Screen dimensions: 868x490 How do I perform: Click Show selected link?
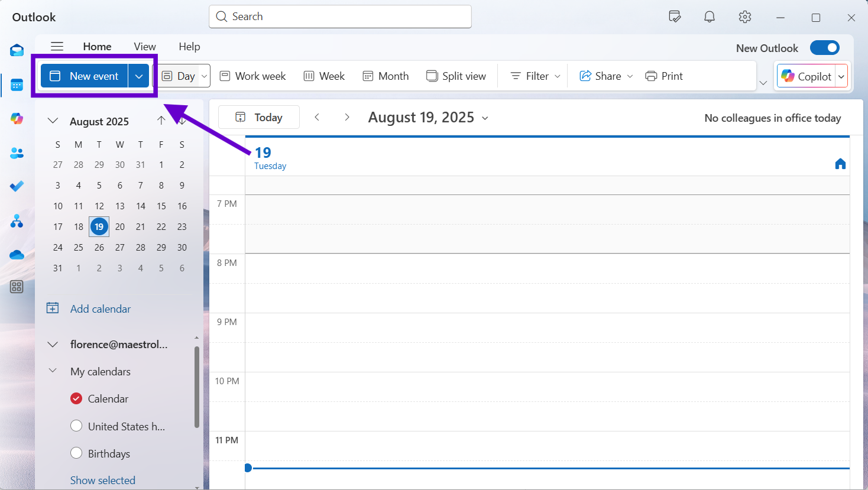(x=103, y=480)
